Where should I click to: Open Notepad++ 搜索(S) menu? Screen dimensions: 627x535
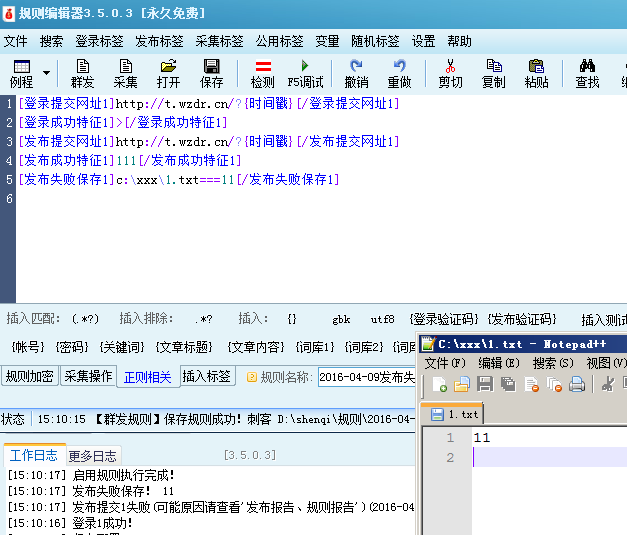[553, 363]
